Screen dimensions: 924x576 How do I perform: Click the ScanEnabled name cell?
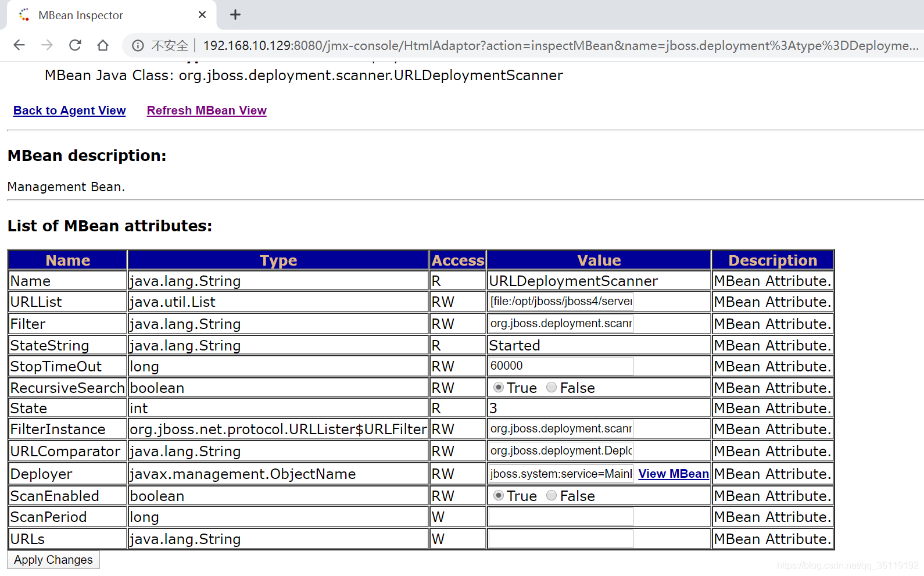[x=68, y=496]
